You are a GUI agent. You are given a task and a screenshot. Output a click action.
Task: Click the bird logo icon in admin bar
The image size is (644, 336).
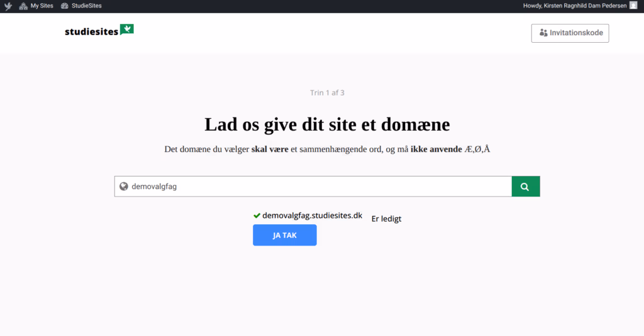[x=8, y=6]
